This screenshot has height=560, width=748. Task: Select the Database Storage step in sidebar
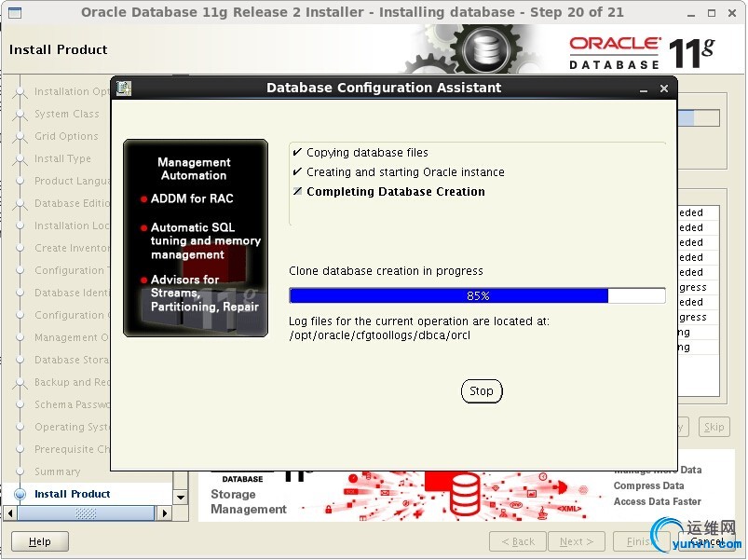click(x=72, y=360)
